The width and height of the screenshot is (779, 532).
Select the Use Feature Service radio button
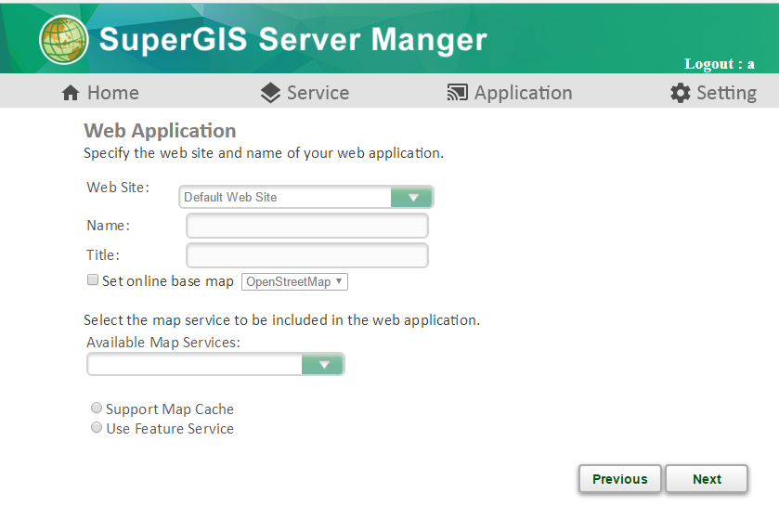pyautogui.click(x=97, y=427)
